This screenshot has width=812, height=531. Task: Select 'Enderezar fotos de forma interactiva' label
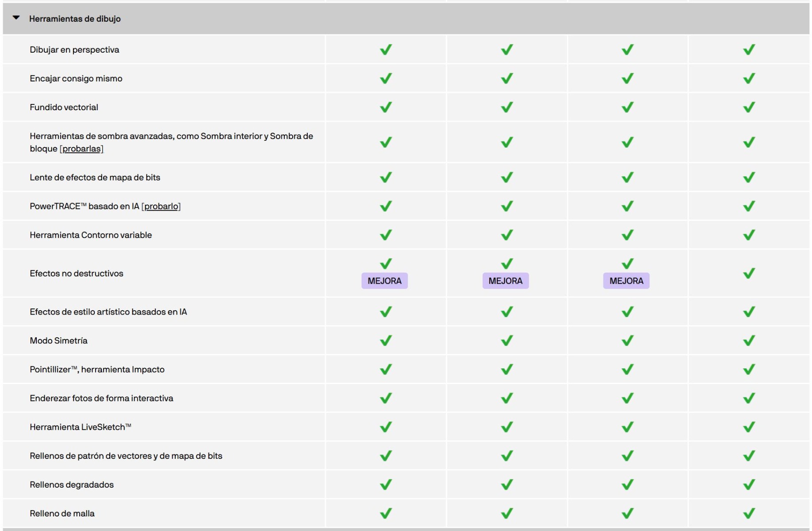pos(101,398)
